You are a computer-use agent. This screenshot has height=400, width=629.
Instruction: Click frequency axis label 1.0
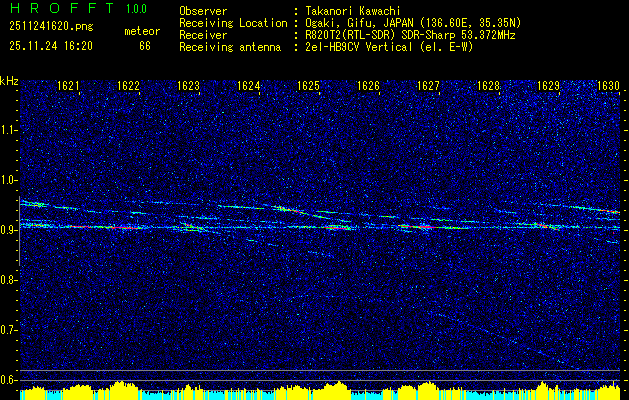click(x=8, y=180)
